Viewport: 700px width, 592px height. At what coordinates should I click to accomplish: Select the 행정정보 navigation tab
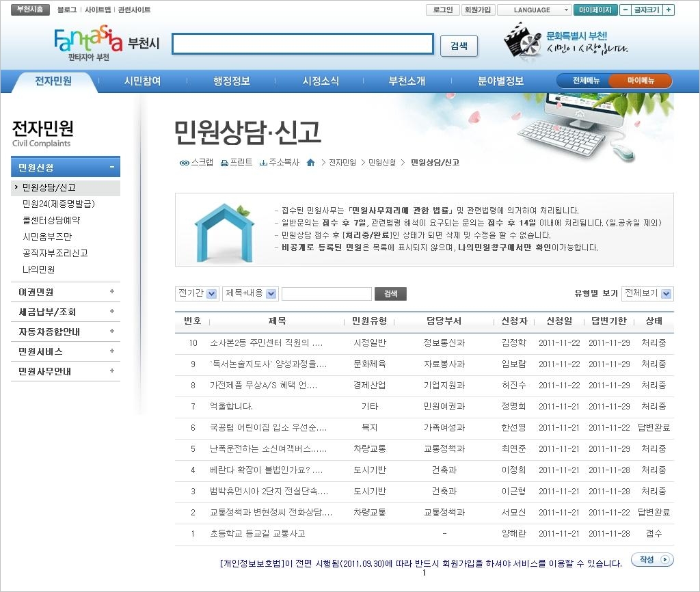232,81
